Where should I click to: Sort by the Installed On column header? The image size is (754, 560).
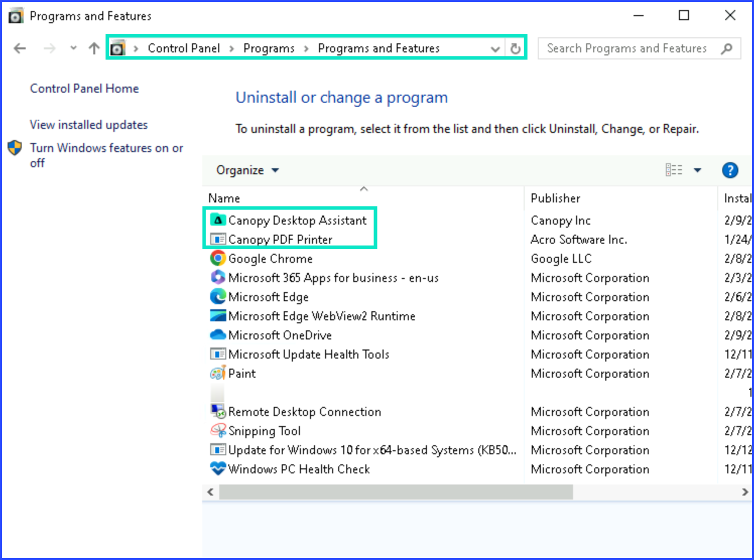(736, 198)
